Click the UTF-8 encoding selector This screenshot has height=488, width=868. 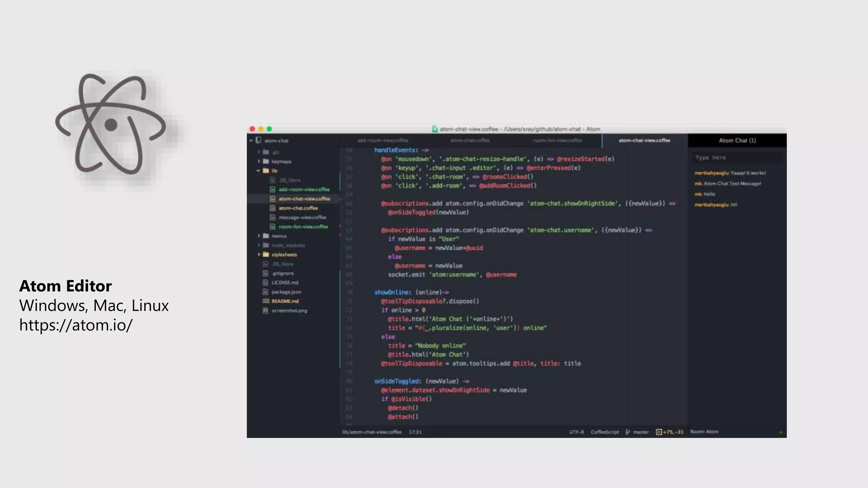(576, 432)
